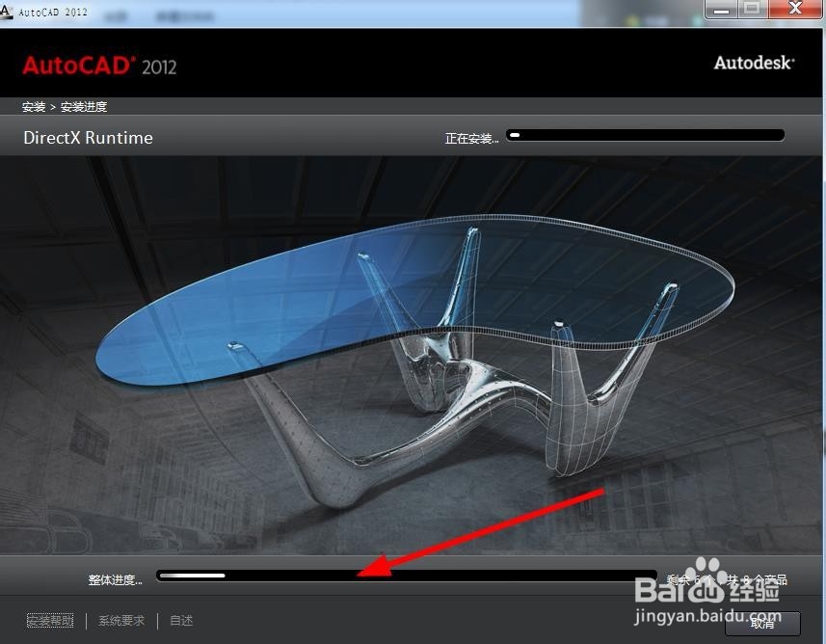Viewport: 826px width, 644px height.
Task: Click the AutoCAD 2012 logo
Action: 99,66
